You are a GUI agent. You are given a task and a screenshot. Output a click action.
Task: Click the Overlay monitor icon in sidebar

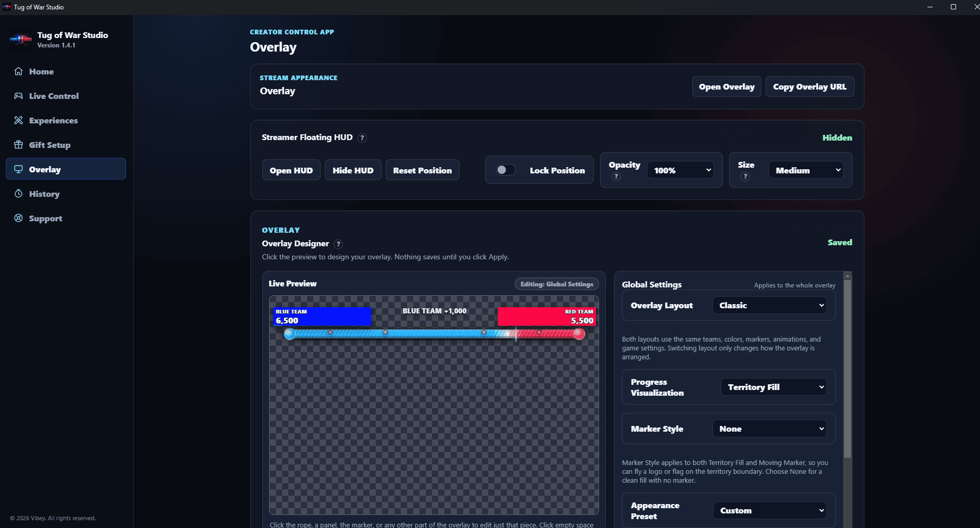[x=18, y=169]
